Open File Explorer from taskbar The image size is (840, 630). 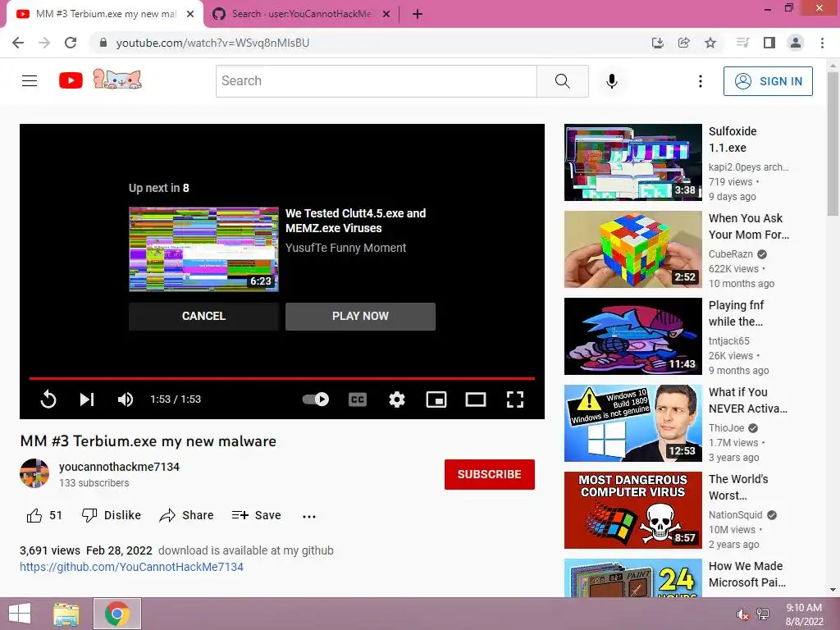[66, 614]
